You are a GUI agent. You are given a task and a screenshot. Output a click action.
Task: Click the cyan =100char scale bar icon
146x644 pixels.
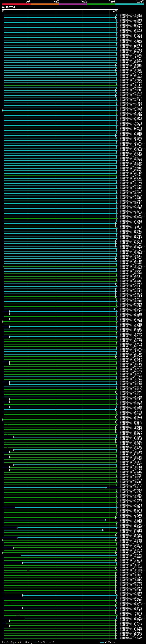pos(102,642)
